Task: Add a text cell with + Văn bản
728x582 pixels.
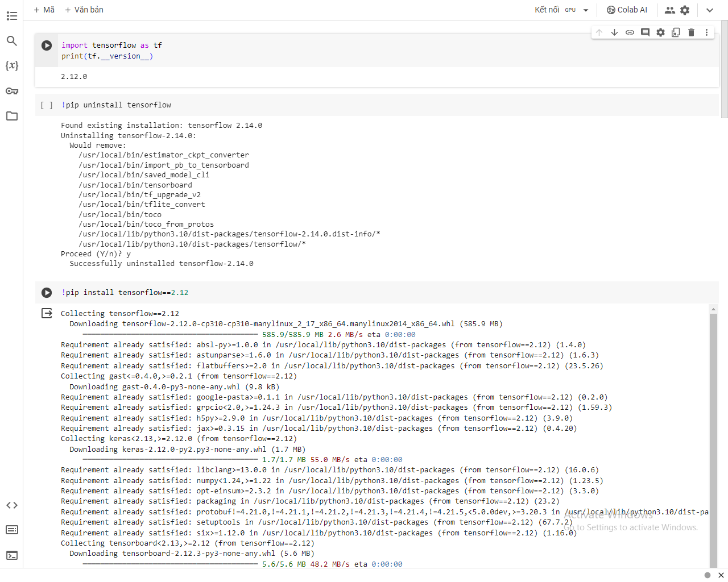Action: pos(84,10)
